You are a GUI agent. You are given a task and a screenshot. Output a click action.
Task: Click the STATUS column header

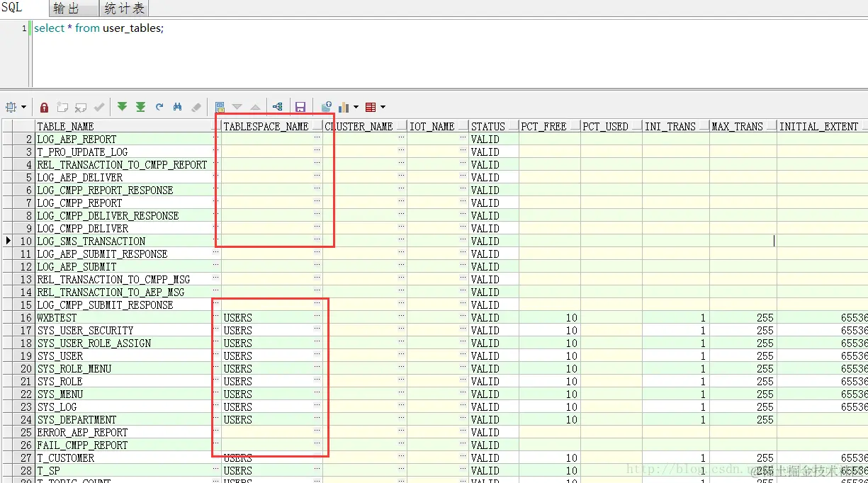494,126
